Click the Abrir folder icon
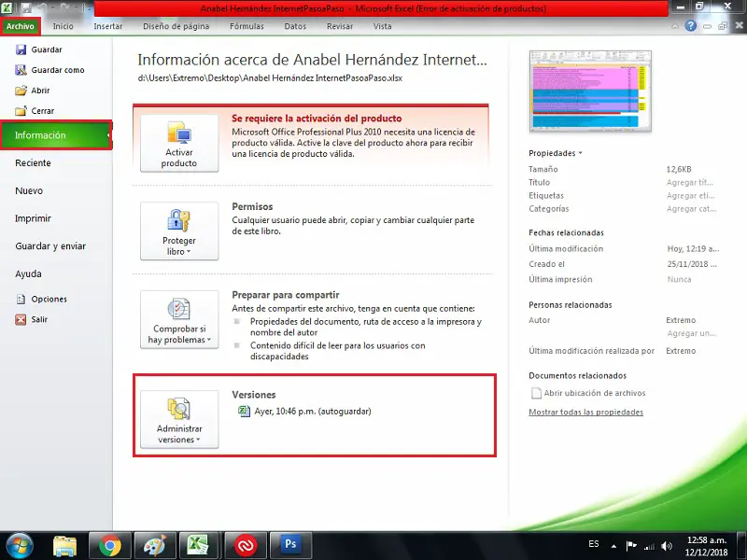The image size is (747, 560). point(21,91)
